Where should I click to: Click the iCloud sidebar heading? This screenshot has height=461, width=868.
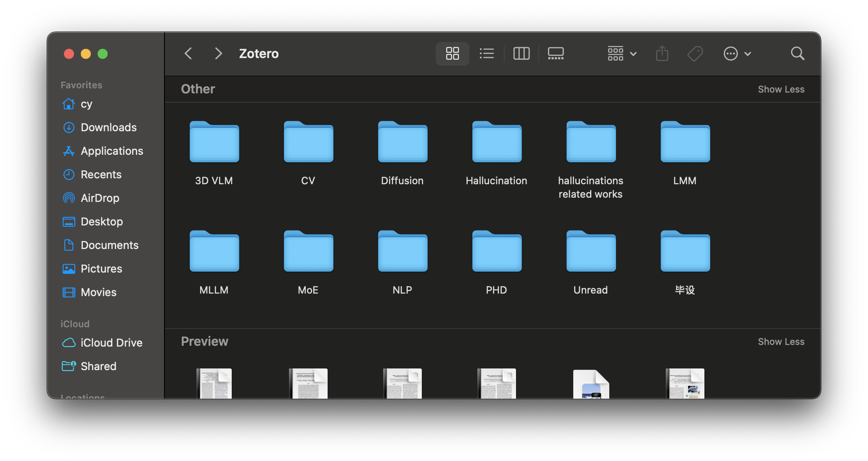pyautogui.click(x=75, y=324)
